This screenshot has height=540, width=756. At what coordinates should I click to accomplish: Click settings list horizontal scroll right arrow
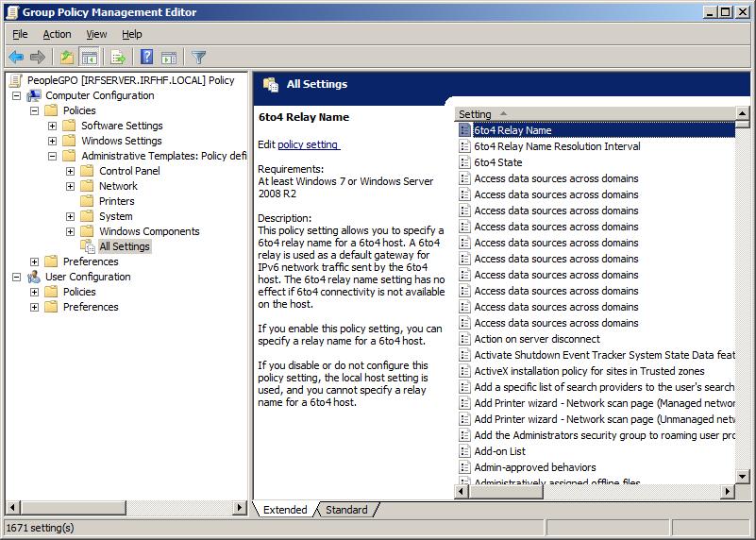[x=728, y=492]
